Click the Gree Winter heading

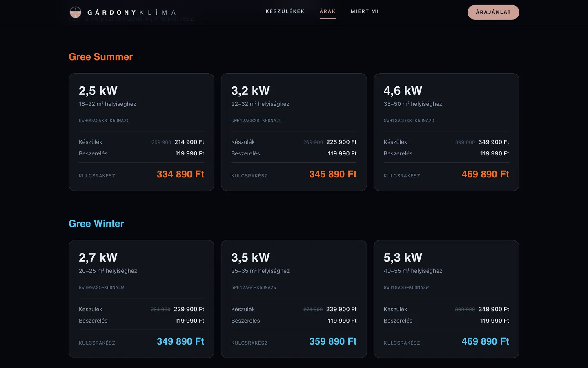[x=96, y=224]
